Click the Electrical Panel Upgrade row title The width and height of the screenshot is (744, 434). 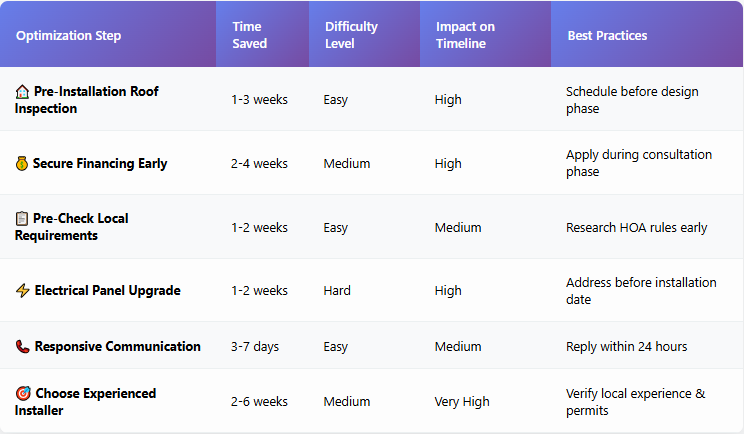108,290
